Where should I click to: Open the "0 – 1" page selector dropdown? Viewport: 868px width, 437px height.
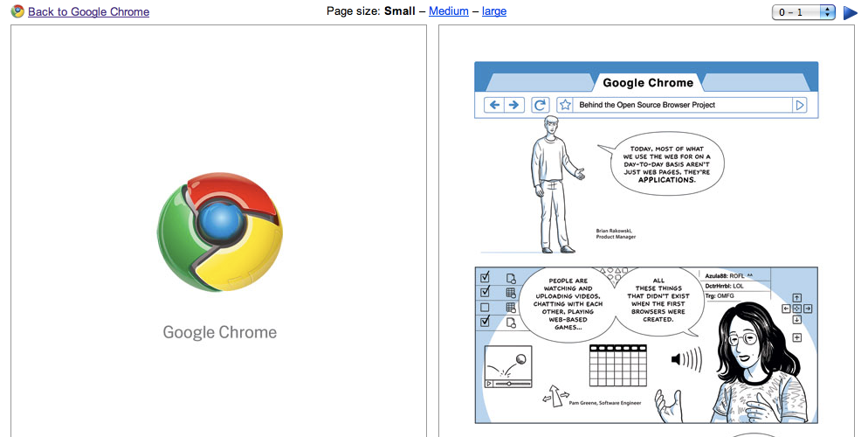[x=803, y=12]
